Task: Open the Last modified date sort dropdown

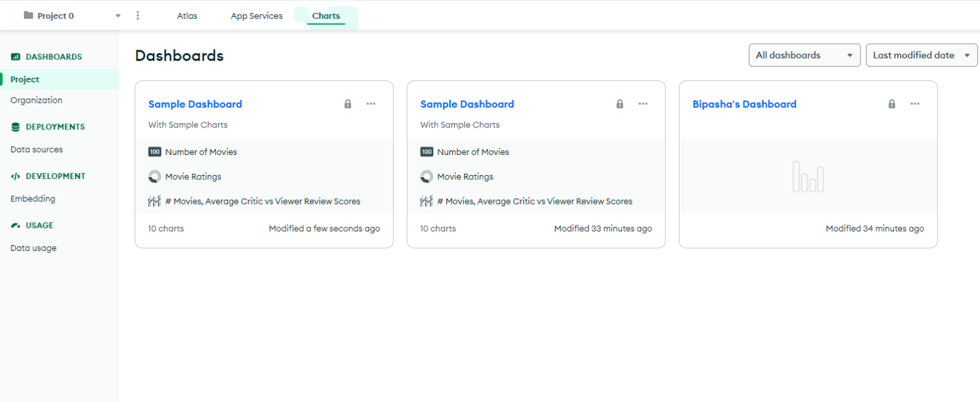Action: [x=921, y=55]
